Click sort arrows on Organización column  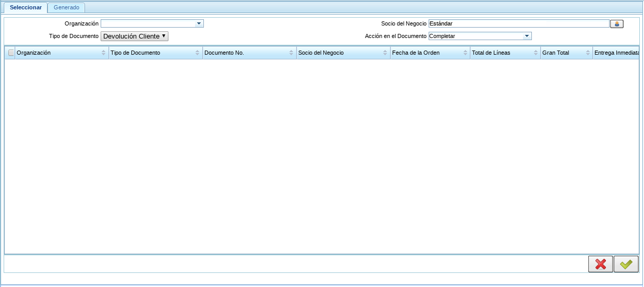[103, 53]
